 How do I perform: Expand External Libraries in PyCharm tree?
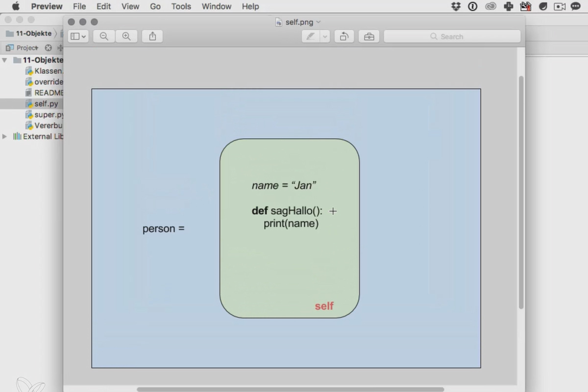pyautogui.click(x=5, y=136)
